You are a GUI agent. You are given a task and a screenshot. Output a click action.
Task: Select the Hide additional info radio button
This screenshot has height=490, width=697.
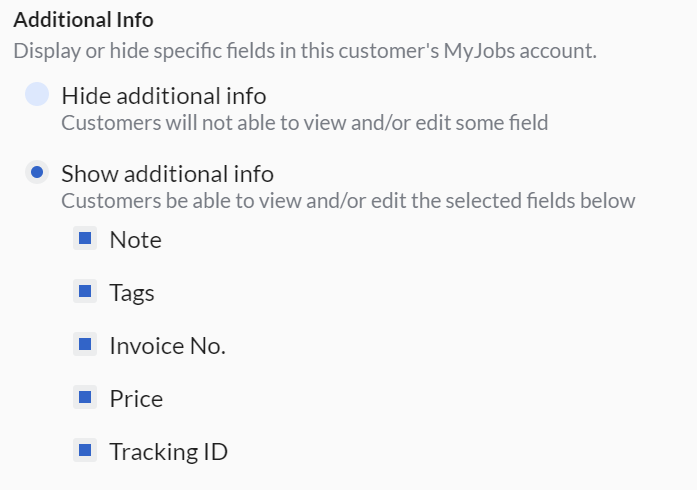[37, 95]
